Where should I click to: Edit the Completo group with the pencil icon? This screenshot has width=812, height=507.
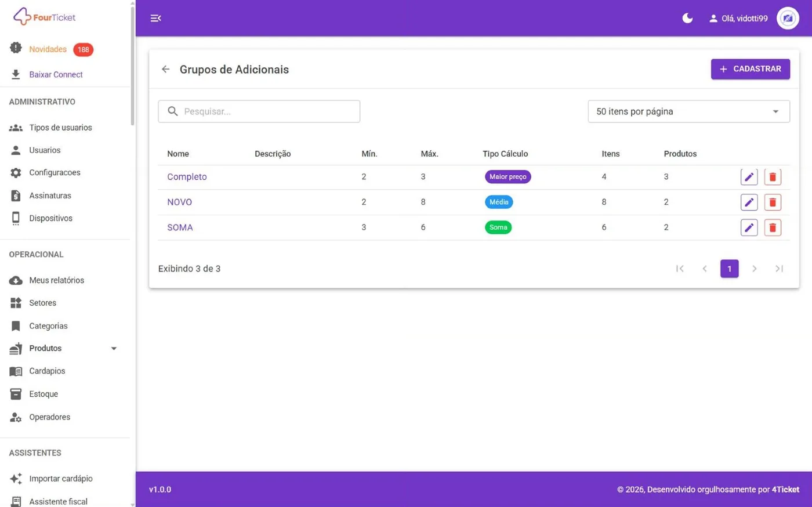click(749, 177)
